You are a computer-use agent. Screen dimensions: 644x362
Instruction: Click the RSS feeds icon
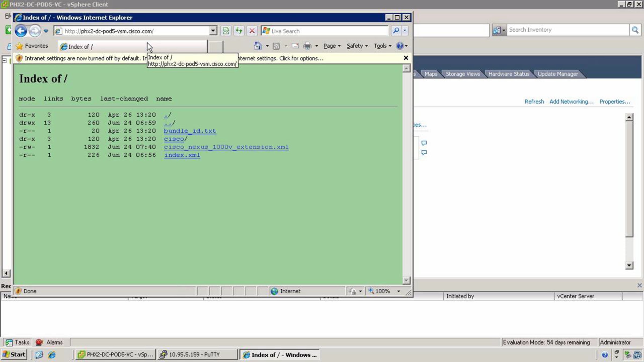click(x=276, y=46)
